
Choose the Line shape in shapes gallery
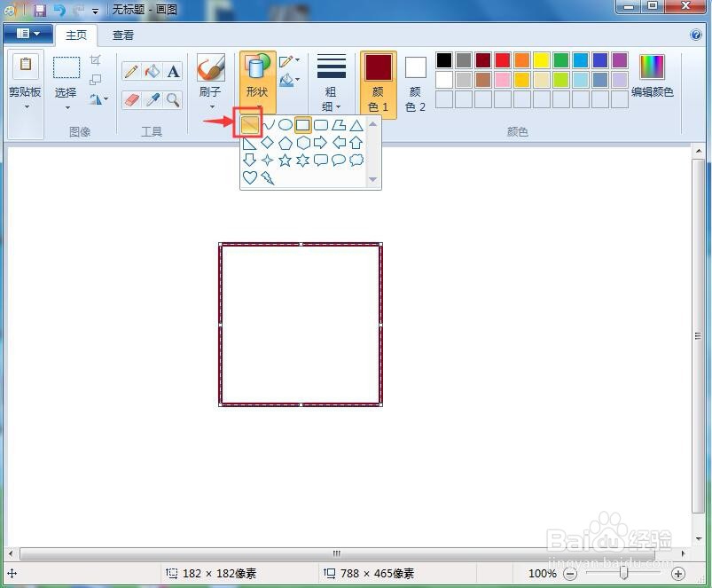[250, 124]
